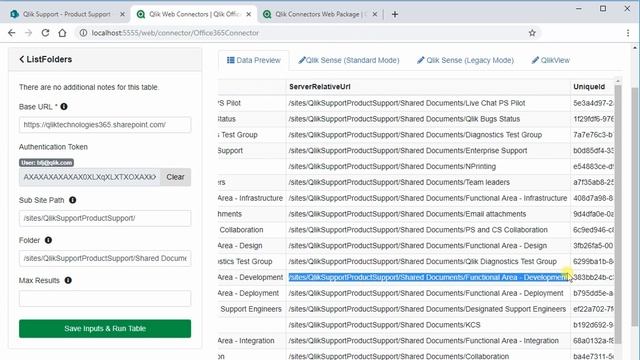Image resolution: width=640 pixels, height=360 pixels.
Task: Select Functional Area - Deployment URL cell
Action: click(x=428, y=293)
